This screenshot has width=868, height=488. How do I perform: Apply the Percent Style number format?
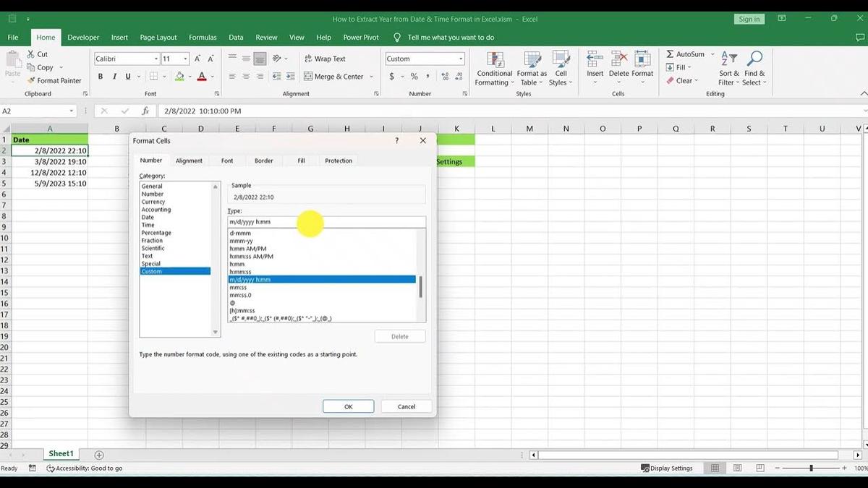pyautogui.click(x=414, y=74)
